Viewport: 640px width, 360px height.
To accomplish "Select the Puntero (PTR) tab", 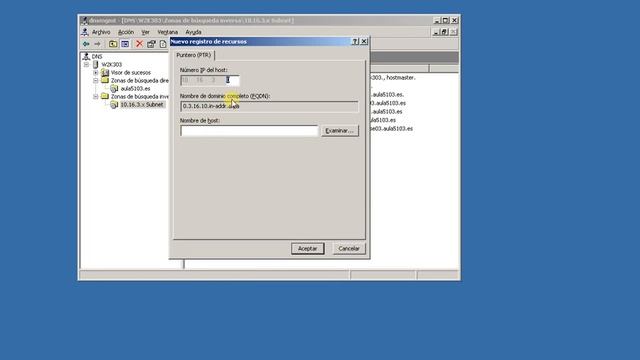I will click(x=194, y=55).
